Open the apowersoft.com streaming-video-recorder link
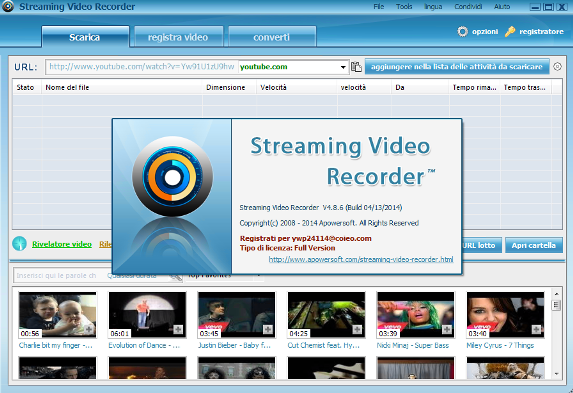The width and height of the screenshot is (573, 393). click(361, 260)
